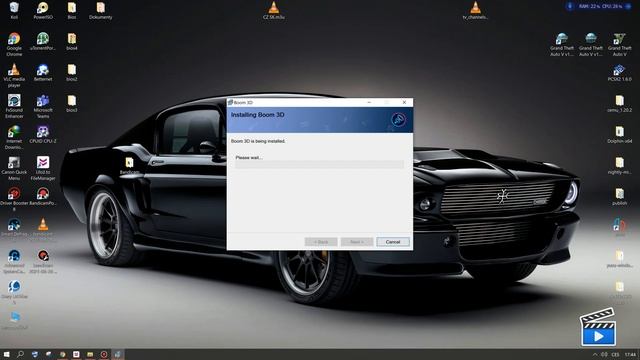Open the CZ SK.m3u playlist file
Screen dimensions: 640x360
pyautogui.click(x=274, y=11)
